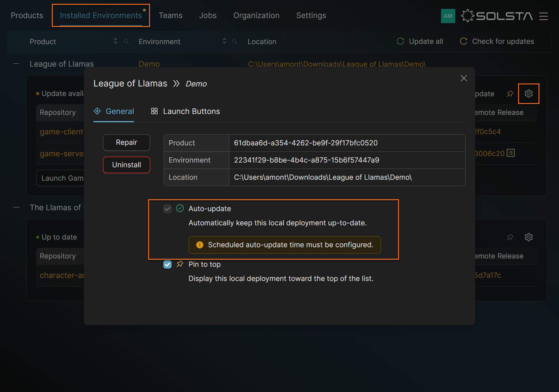Select the Location path value in dialog

coord(323,177)
